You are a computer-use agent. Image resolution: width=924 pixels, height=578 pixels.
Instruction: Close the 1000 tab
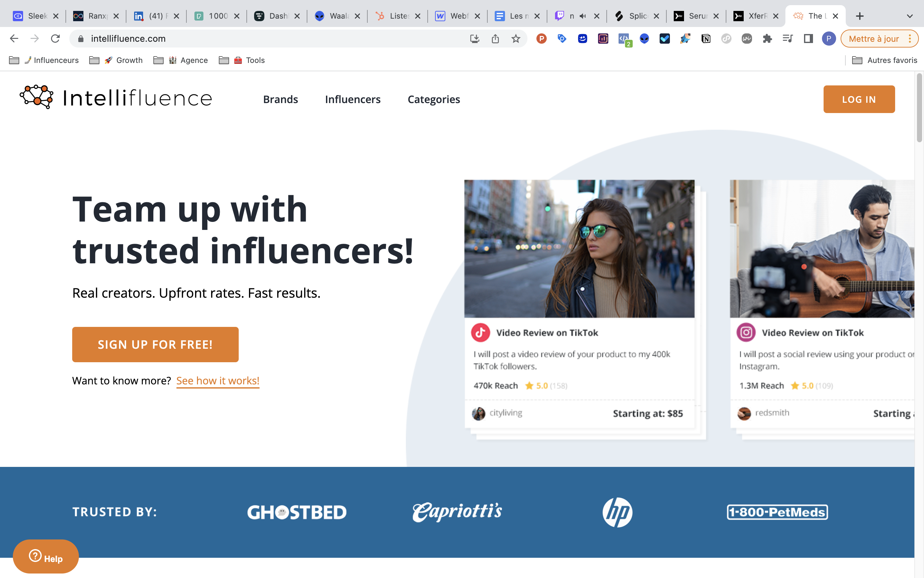pos(237,16)
